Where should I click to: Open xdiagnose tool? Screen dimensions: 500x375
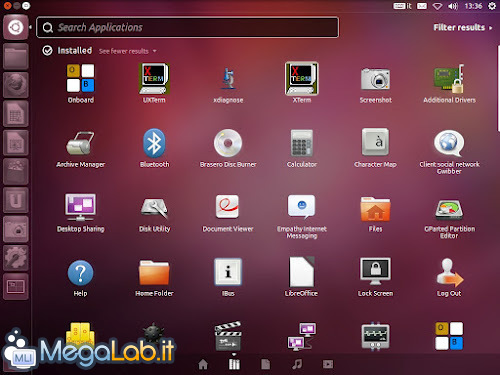(228, 84)
